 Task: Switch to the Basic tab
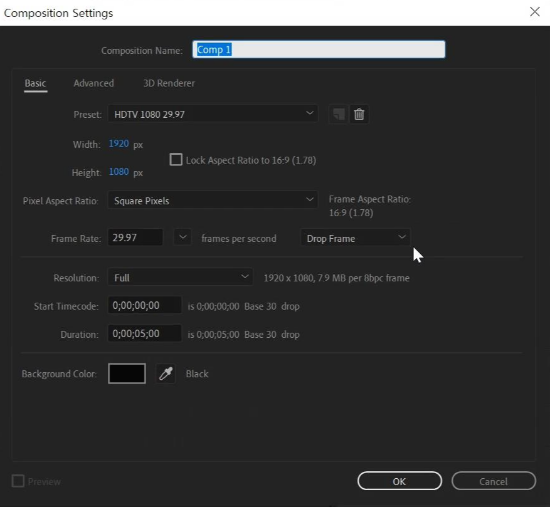(35, 84)
